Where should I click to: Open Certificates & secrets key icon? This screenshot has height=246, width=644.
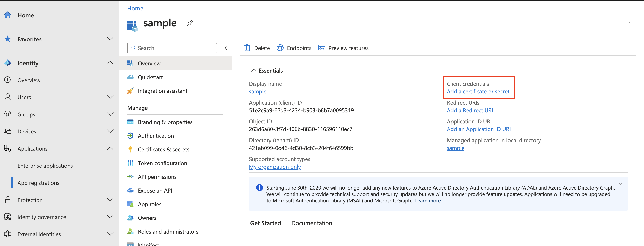130,150
